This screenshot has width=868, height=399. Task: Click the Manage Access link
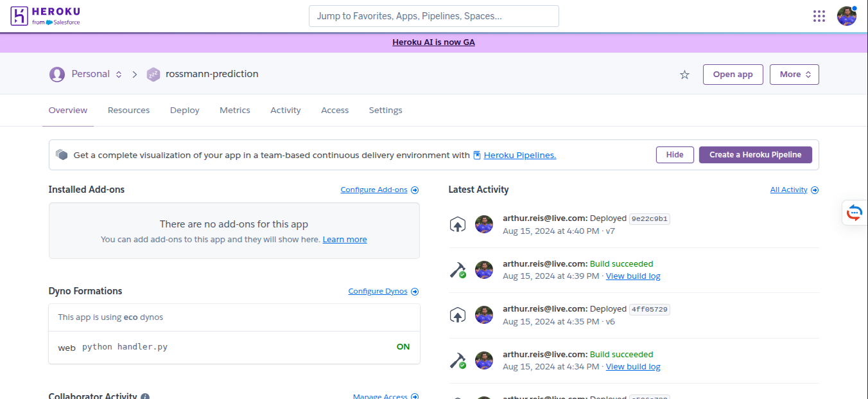click(380, 397)
